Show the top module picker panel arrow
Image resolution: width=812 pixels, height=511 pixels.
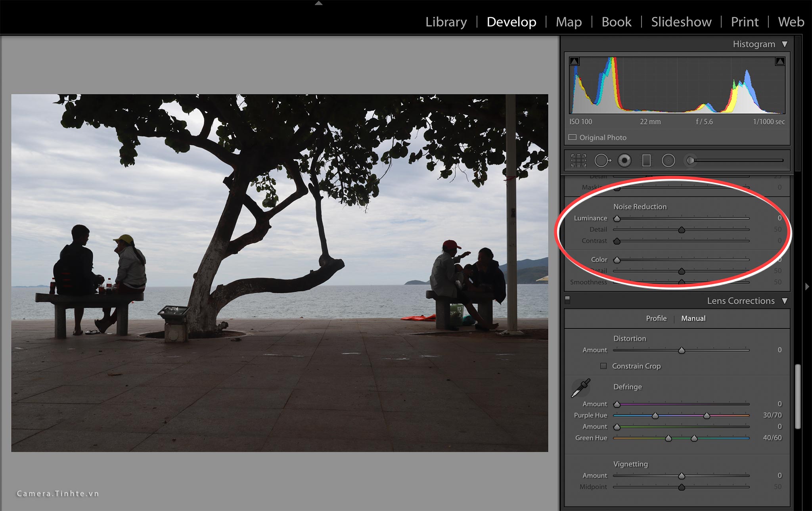[x=318, y=3]
